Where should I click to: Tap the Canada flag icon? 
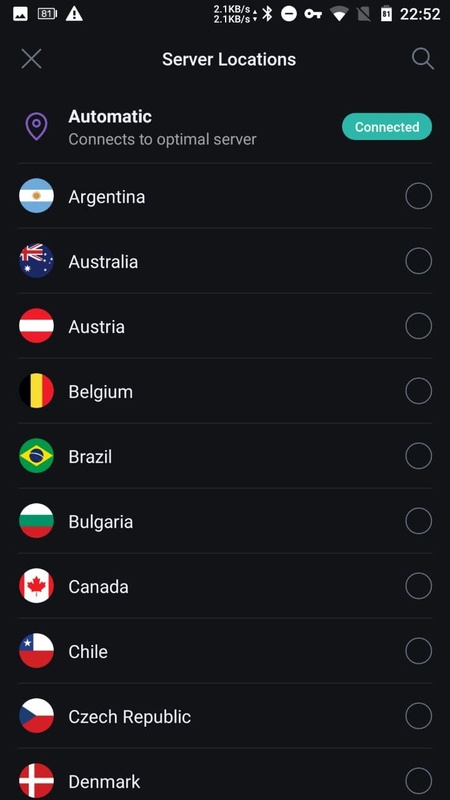coord(37,586)
